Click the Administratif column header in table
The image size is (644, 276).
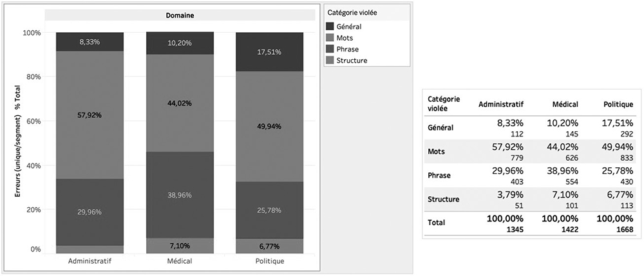(501, 104)
